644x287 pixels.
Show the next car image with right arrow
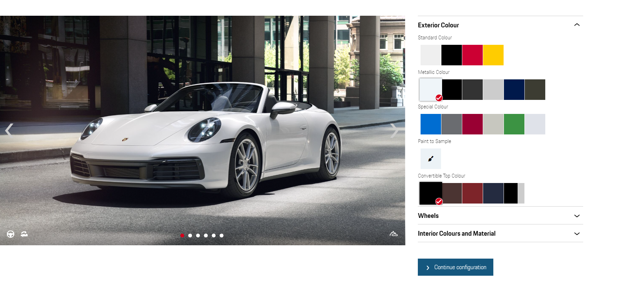coord(395,130)
